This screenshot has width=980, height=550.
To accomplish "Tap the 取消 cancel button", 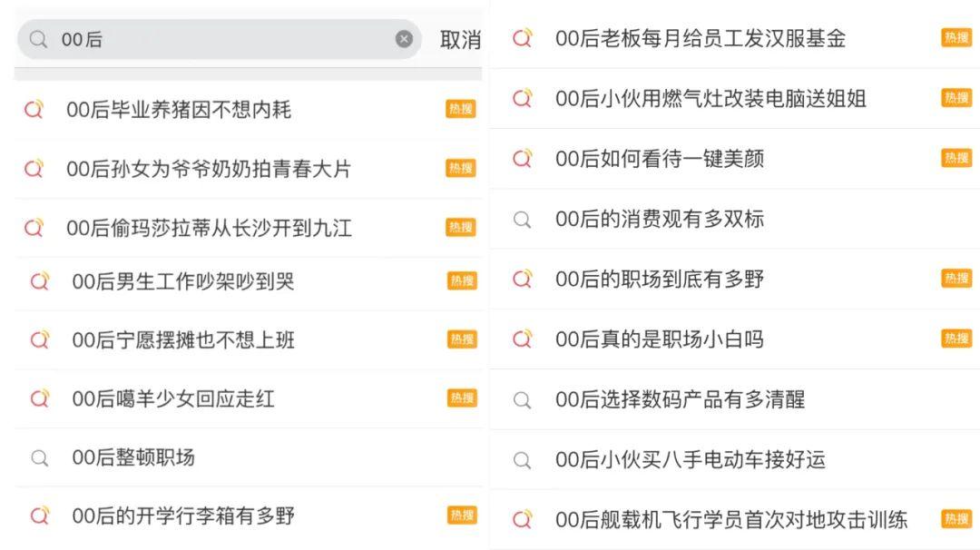I will (461, 40).
